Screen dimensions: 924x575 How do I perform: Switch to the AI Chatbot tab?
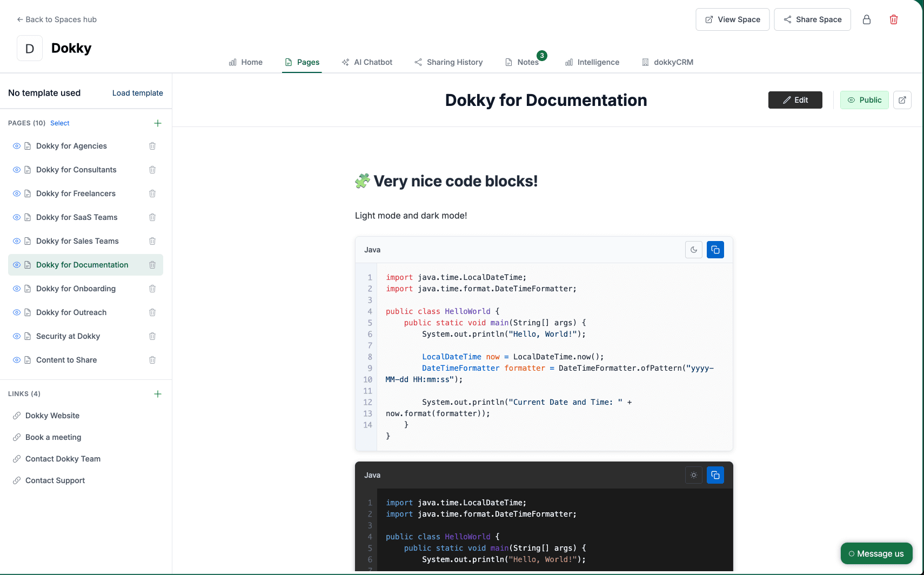[x=367, y=62]
